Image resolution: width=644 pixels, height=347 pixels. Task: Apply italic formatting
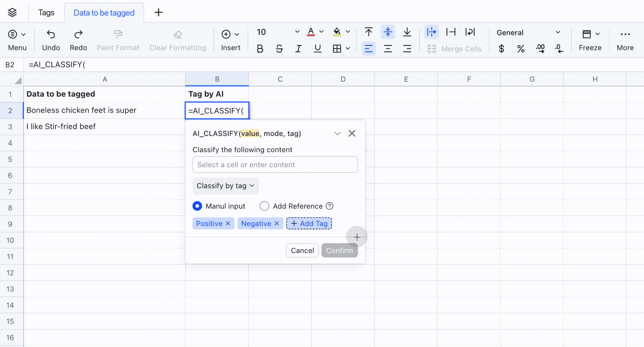tap(298, 49)
